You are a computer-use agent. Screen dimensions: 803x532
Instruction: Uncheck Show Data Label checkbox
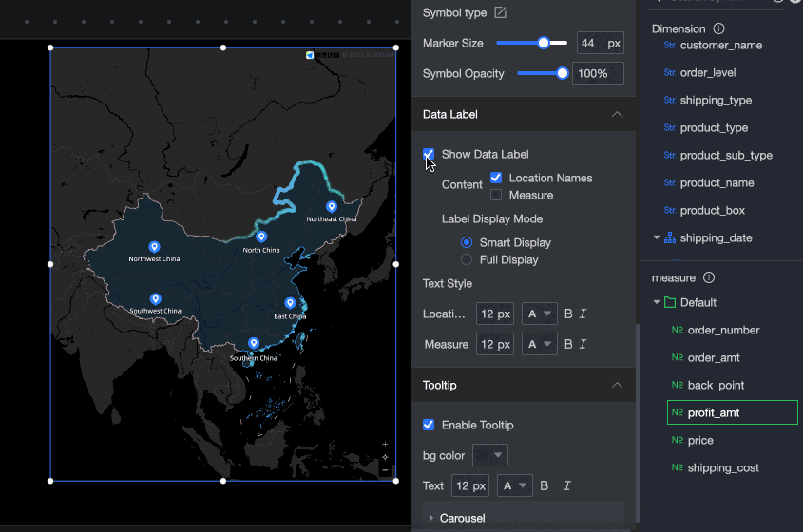429,154
